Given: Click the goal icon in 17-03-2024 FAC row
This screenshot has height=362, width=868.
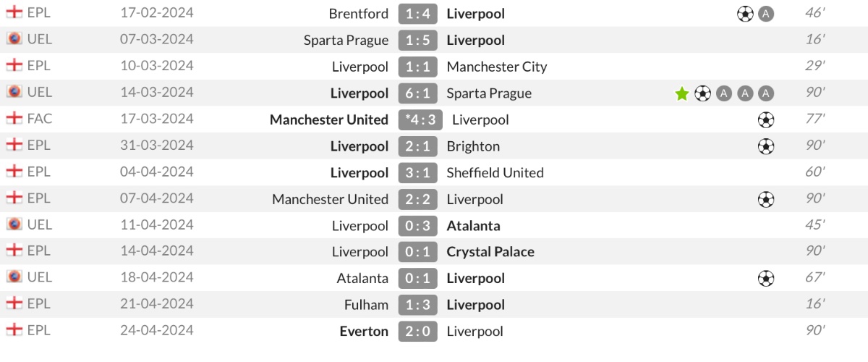Looking at the screenshot, I should pos(766,119).
